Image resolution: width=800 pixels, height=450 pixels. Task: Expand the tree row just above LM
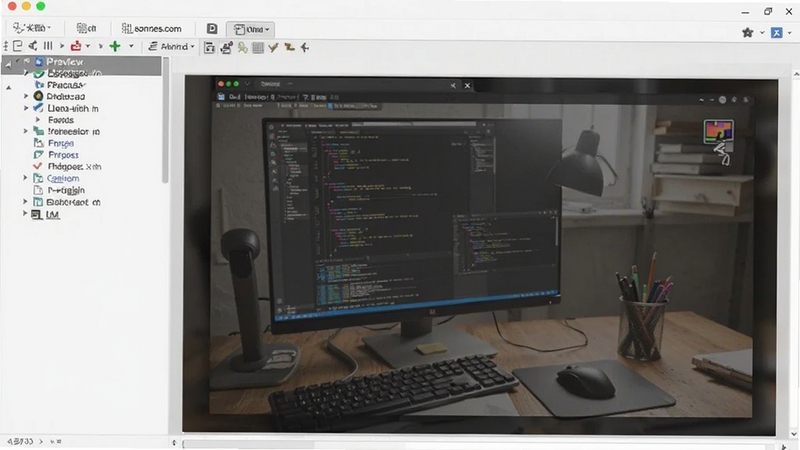tap(25, 202)
